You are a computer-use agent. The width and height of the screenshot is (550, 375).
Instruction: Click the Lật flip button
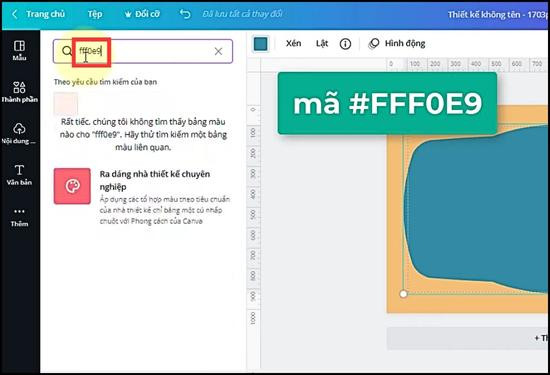pos(322,43)
